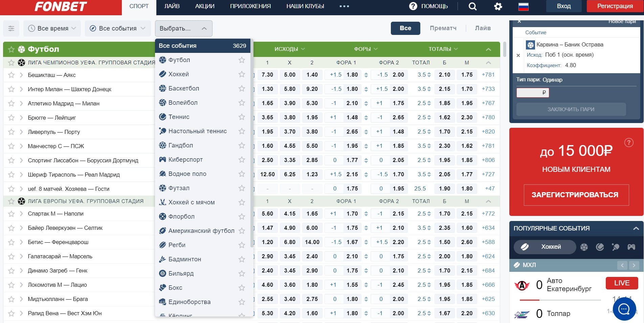Collapse ЛИГА ЕВРОПЫ УЕФА group chevron
This screenshot has width=644, height=323.
click(488, 201)
